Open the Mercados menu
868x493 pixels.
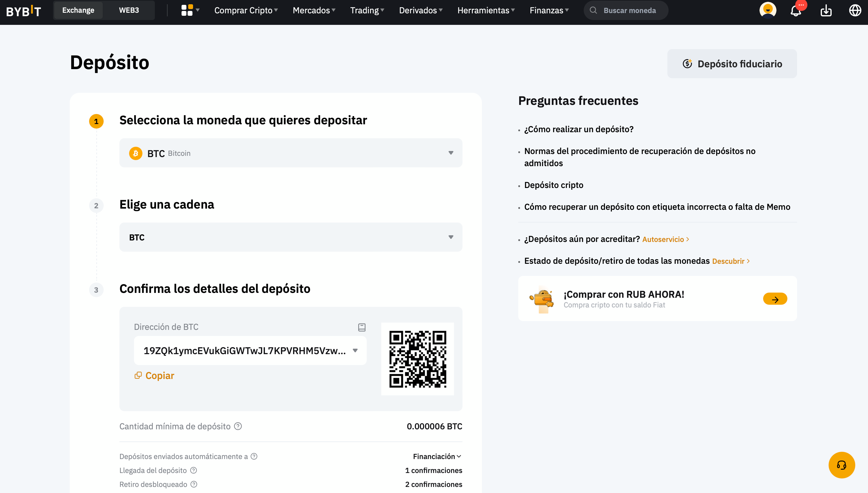coord(314,11)
